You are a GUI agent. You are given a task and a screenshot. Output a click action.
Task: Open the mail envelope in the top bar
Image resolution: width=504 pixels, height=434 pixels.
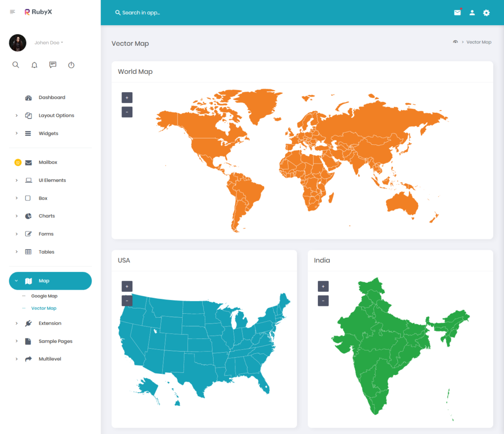point(457,12)
